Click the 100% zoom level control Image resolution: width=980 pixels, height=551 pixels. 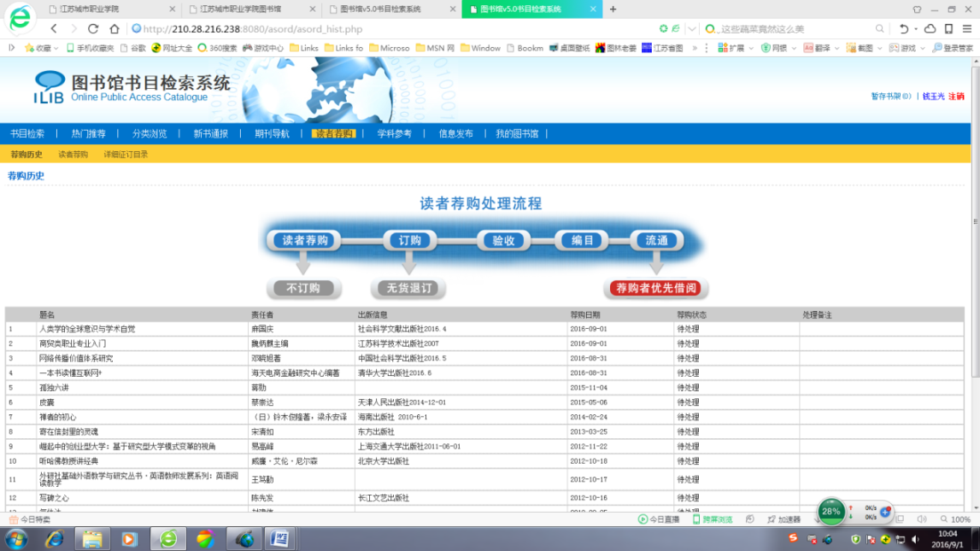(955, 519)
